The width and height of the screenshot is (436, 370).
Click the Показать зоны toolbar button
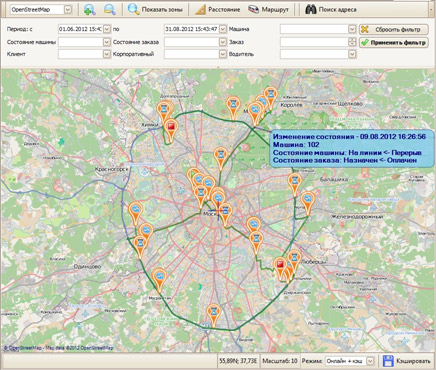pos(155,10)
